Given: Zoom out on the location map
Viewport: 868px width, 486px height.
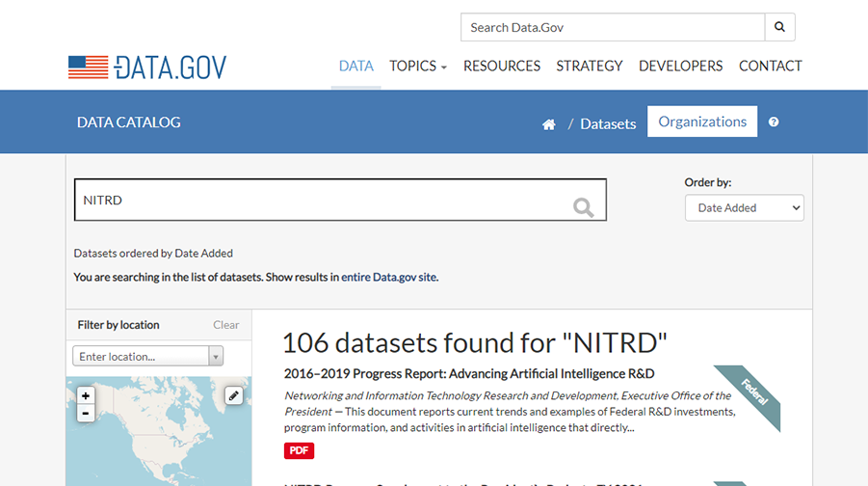Looking at the screenshot, I should tap(86, 413).
